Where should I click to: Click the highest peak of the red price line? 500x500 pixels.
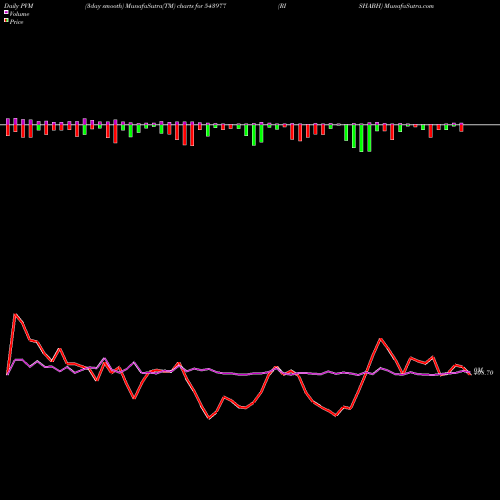tap(15, 314)
